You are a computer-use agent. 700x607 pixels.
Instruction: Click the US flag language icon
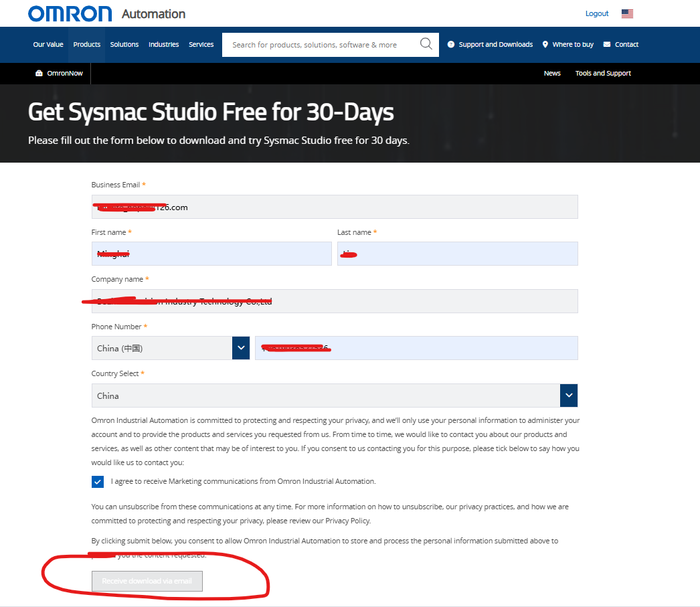pyautogui.click(x=627, y=13)
